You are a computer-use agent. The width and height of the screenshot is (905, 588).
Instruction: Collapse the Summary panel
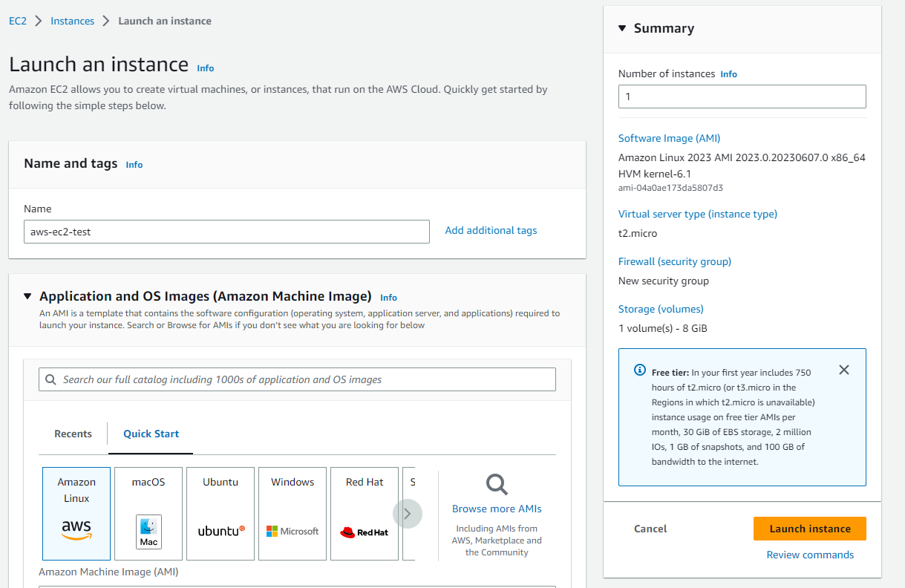coord(622,28)
